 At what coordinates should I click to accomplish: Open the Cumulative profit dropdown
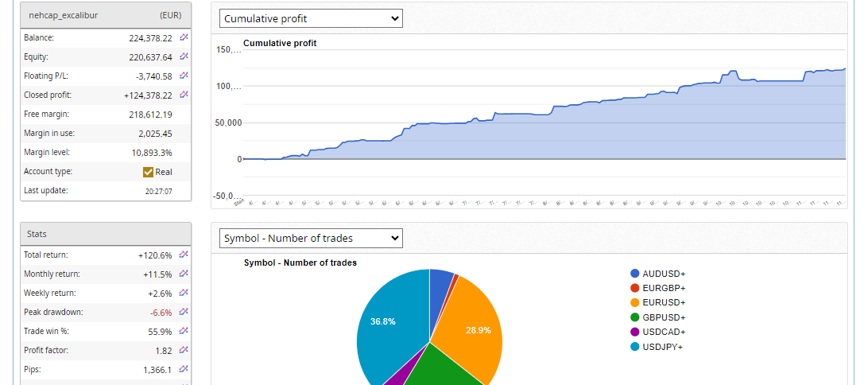(x=311, y=18)
